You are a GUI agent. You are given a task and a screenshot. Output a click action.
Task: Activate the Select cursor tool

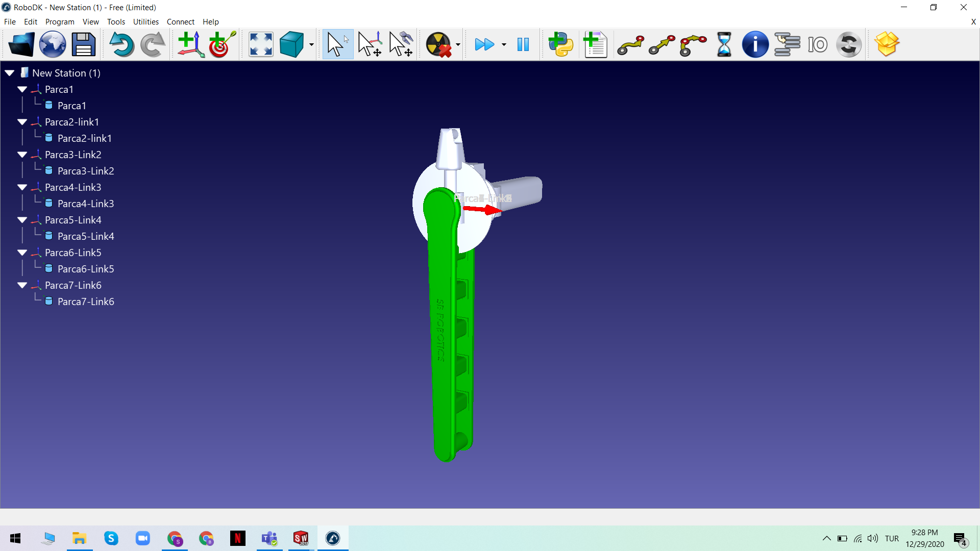pos(337,44)
